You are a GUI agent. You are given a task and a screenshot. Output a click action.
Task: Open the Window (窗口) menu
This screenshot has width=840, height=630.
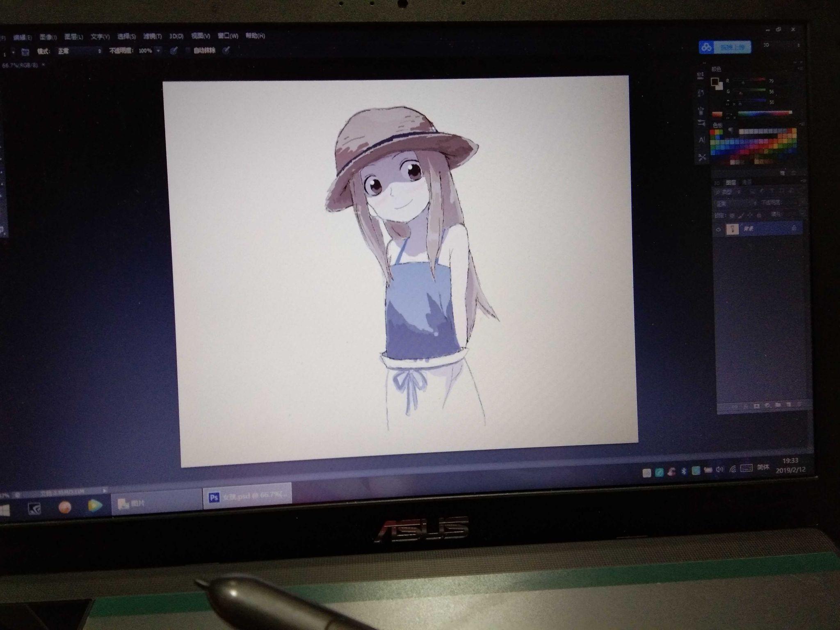[x=228, y=36]
